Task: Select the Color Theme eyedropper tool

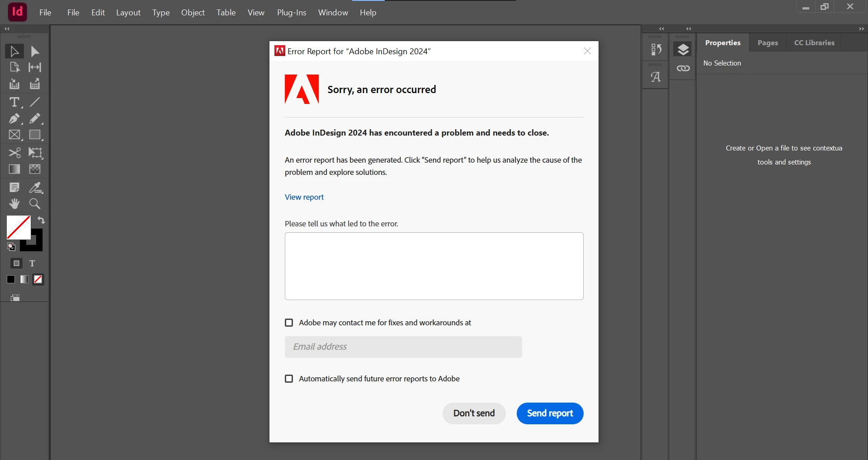Action: 36,187
